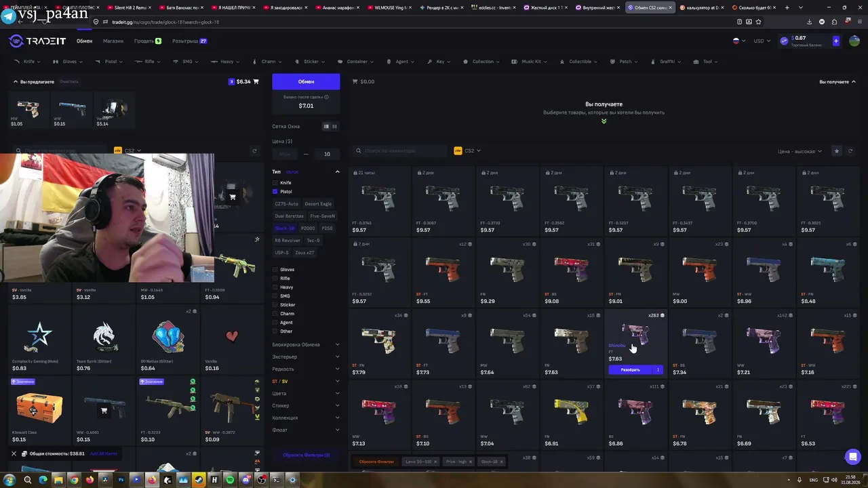
Task: Click the cart icon next to $6.34
Action: click(256, 82)
